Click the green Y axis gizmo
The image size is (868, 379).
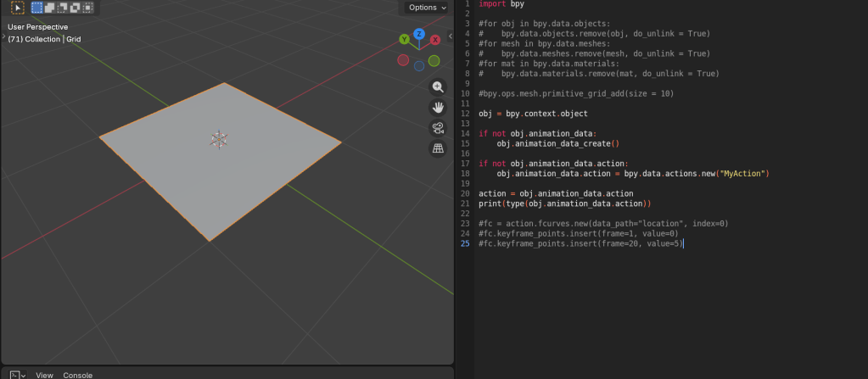point(405,39)
